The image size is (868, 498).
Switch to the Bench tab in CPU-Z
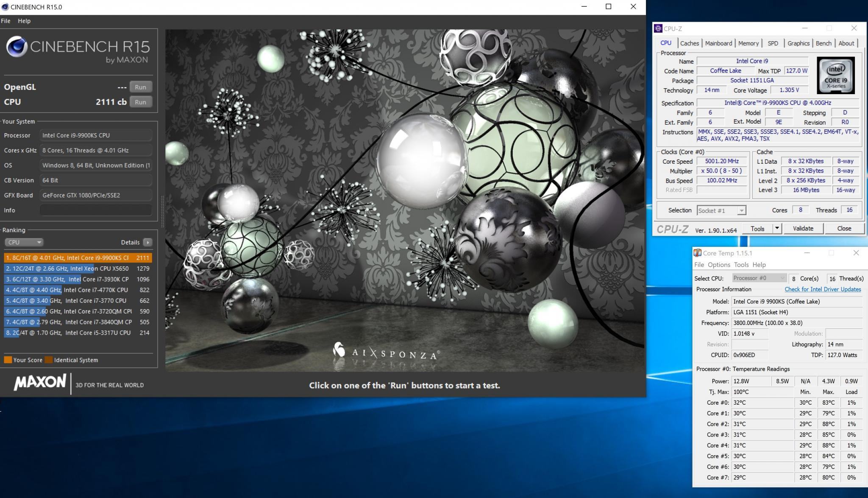point(823,43)
